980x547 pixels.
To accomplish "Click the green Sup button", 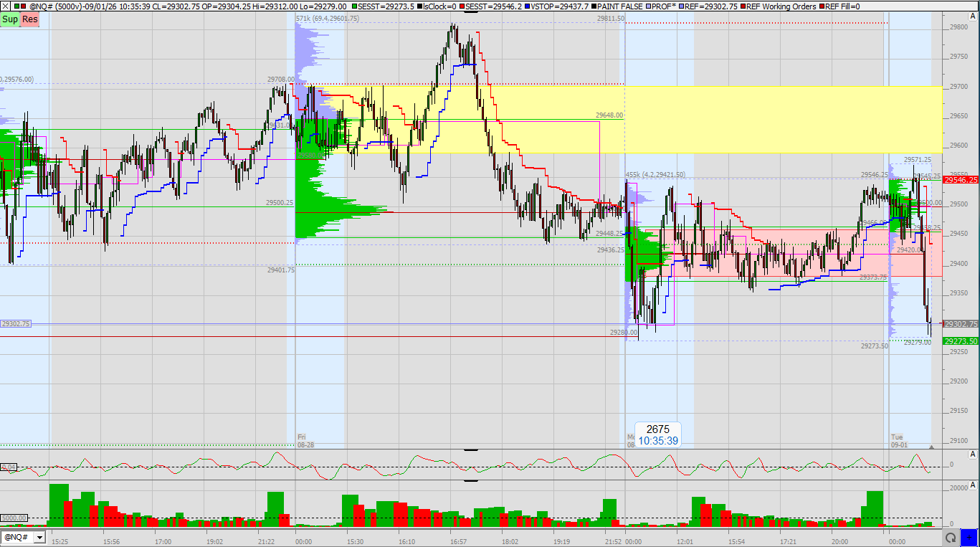I will (x=10, y=19).
